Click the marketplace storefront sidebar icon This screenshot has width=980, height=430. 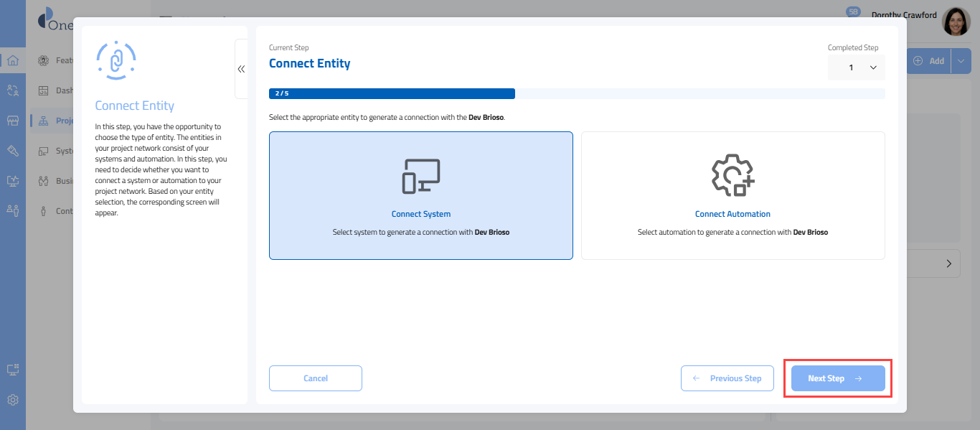[12, 121]
